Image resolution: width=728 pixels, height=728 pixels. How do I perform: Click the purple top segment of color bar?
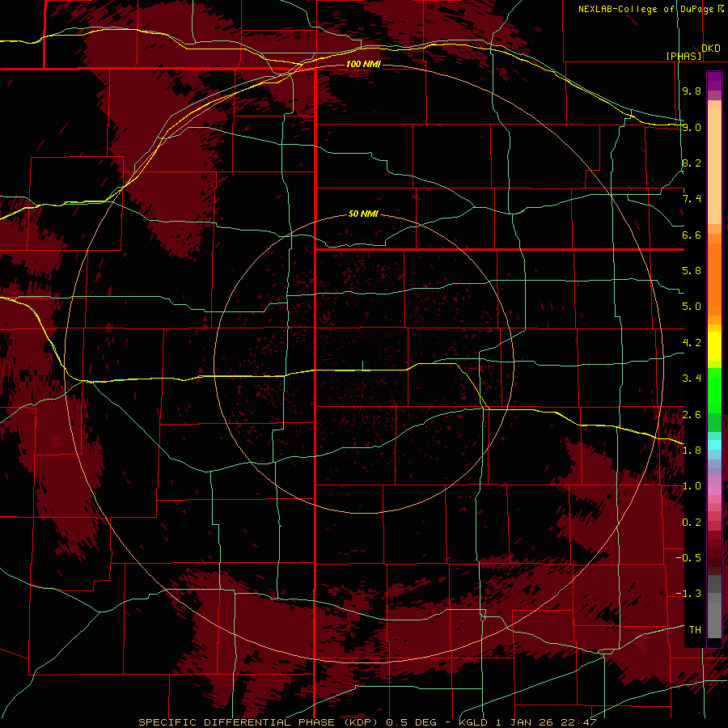click(714, 81)
